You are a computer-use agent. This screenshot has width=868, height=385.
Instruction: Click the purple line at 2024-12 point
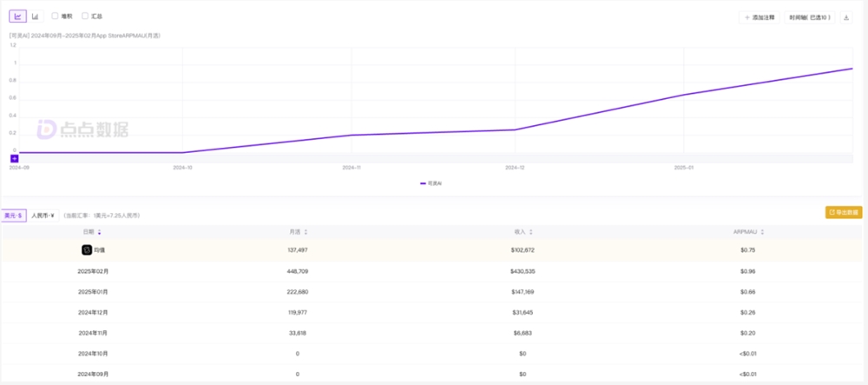click(x=516, y=129)
